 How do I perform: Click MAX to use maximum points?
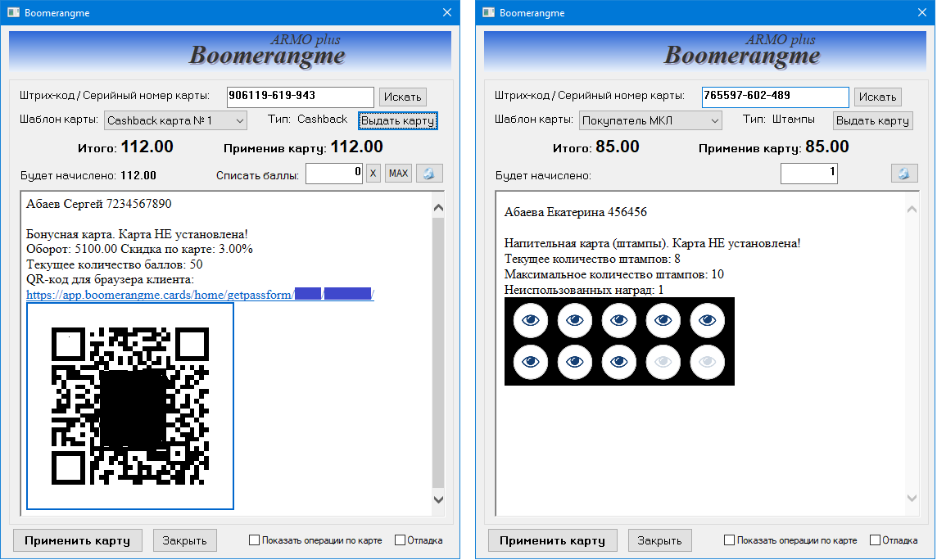398,174
